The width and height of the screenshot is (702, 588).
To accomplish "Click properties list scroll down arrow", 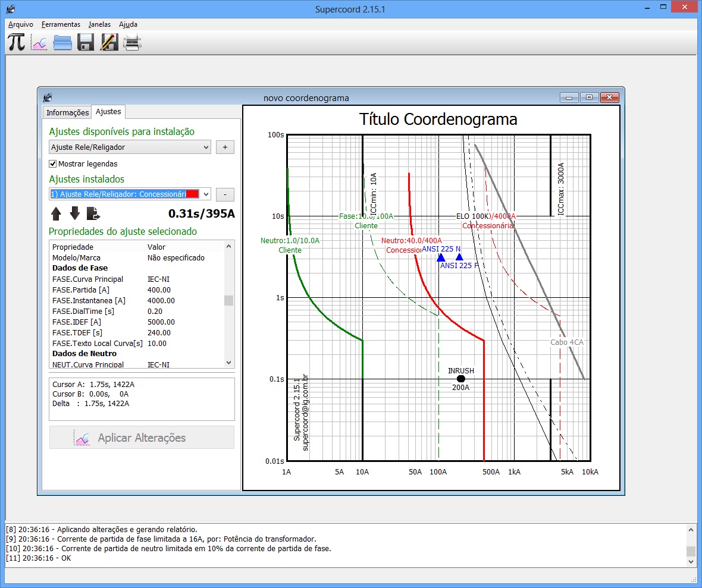I will point(229,363).
